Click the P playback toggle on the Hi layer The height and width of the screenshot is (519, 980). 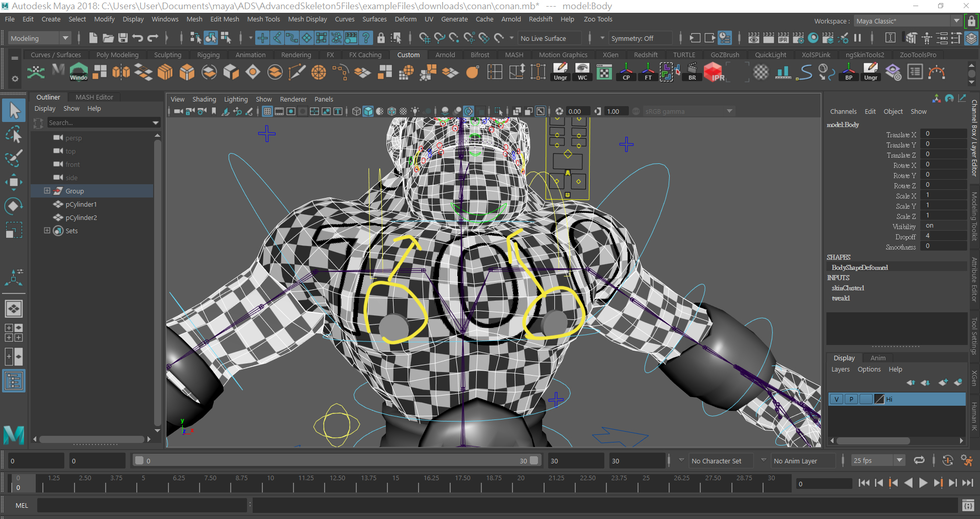pos(851,399)
